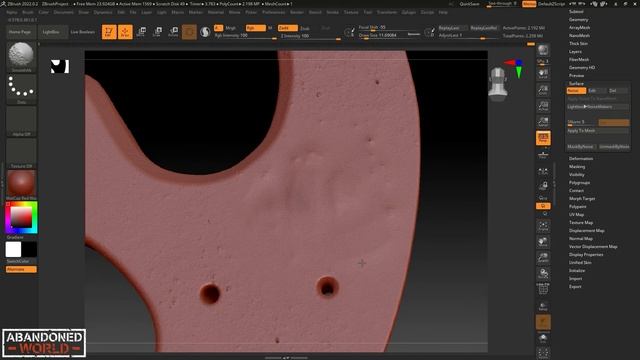Toggle the M material button

[x=270, y=28]
